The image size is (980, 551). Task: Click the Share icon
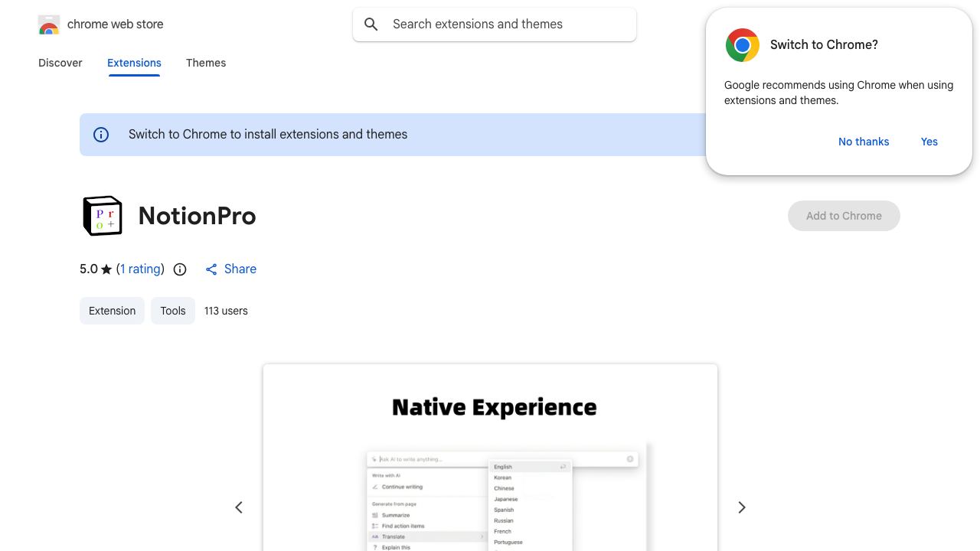[x=211, y=269]
